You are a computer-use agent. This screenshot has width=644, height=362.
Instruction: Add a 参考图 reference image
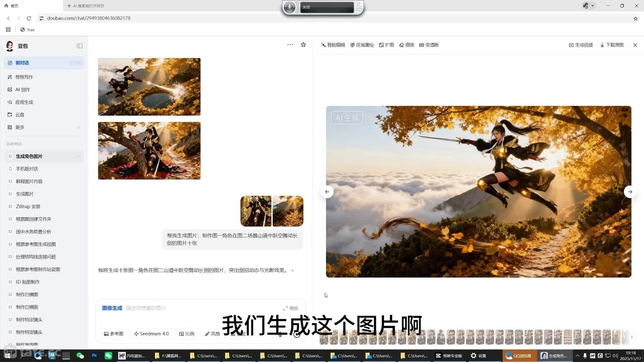[x=114, y=334]
